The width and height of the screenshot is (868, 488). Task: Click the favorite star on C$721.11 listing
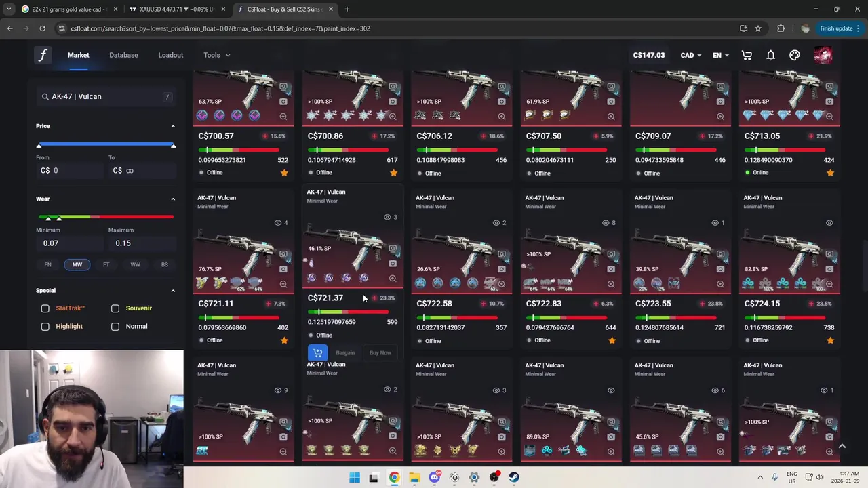(284, 340)
